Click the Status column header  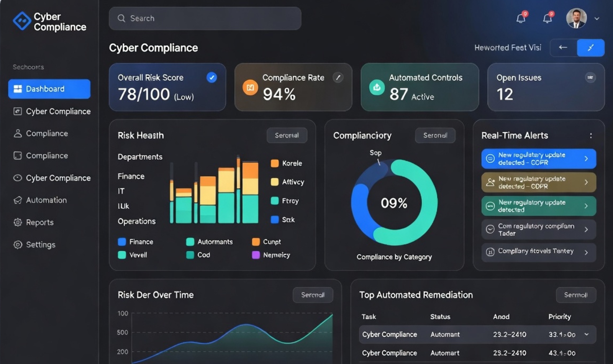click(440, 317)
